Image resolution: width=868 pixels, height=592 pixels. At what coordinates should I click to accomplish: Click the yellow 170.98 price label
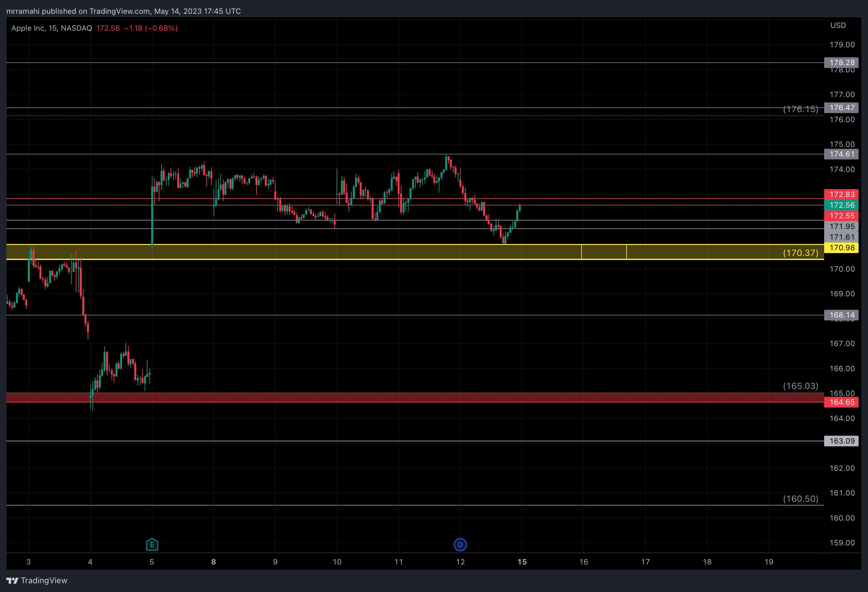point(841,248)
